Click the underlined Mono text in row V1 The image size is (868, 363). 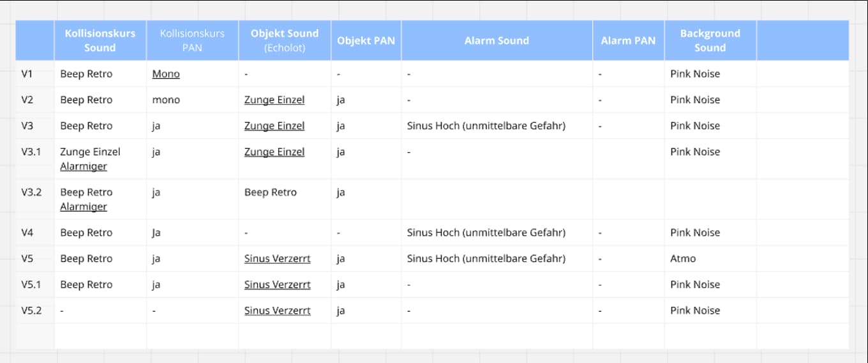tap(166, 74)
